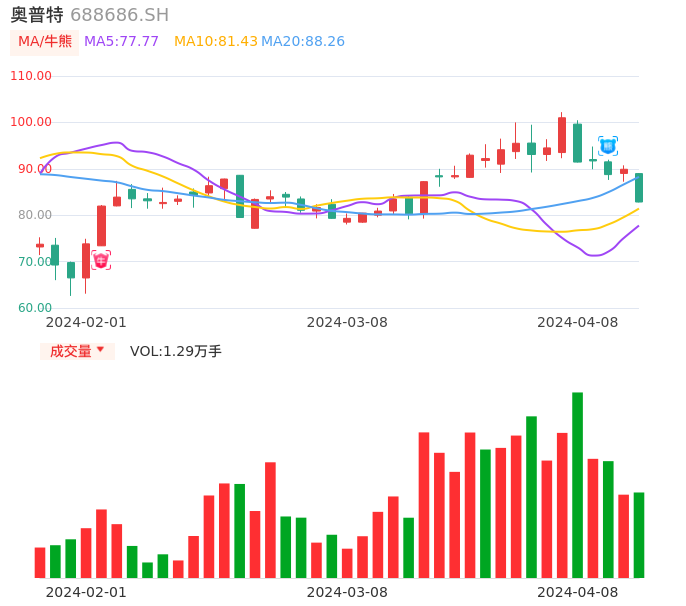The image size is (686, 606).
Task: Click the 2024-04-08 date label under volume chart
Action: [x=578, y=592]
